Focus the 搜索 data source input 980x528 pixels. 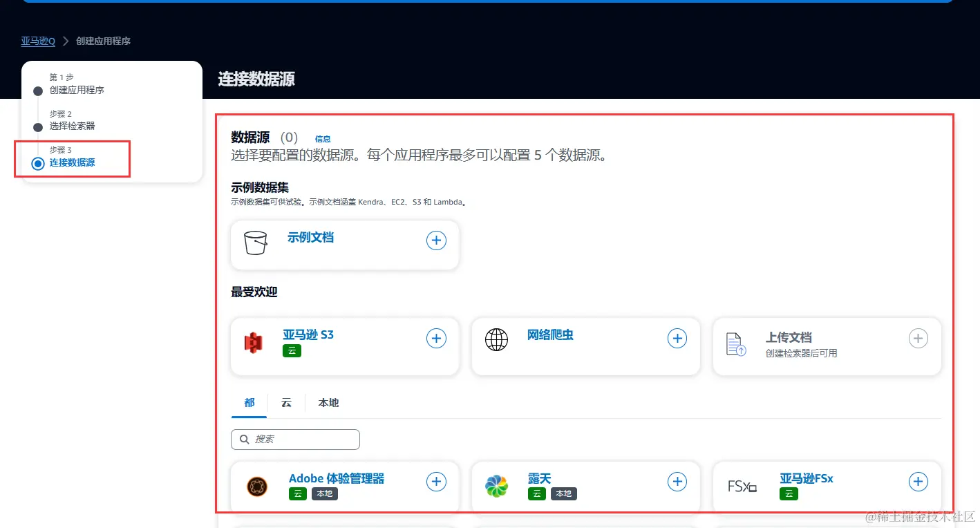tap(295, 440)
